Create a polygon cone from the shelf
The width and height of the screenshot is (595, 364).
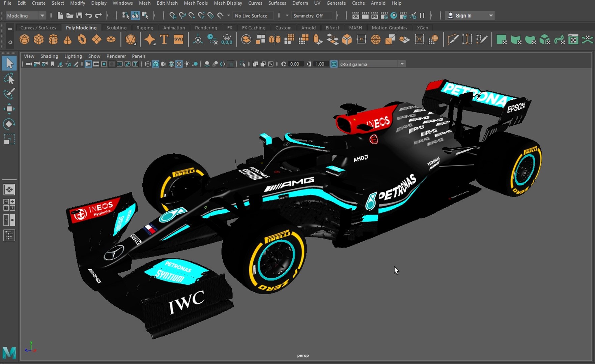coord(67,40)
